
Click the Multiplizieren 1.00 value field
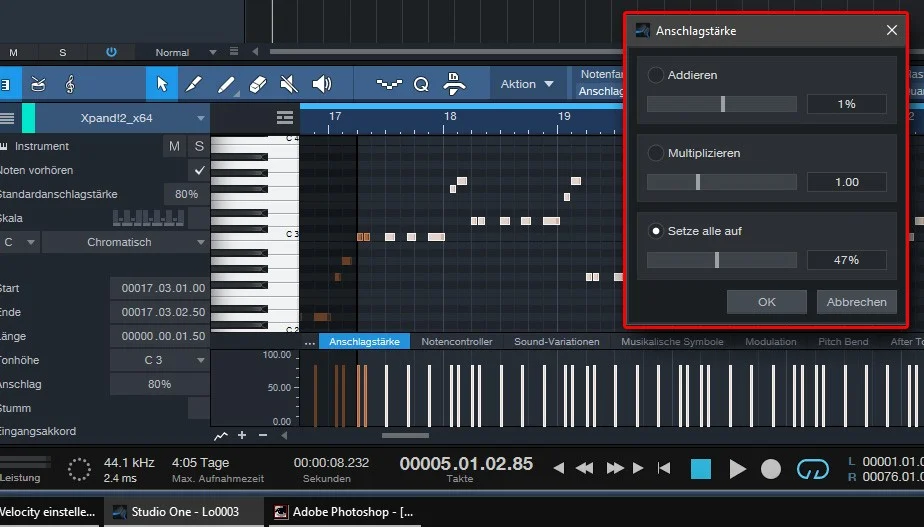(846, 182)
